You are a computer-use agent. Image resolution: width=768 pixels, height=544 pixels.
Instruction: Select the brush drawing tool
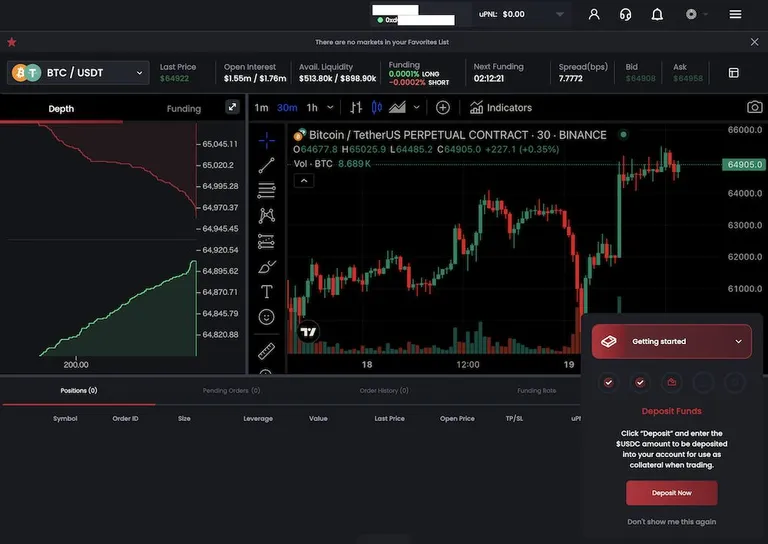coord(266,267)
